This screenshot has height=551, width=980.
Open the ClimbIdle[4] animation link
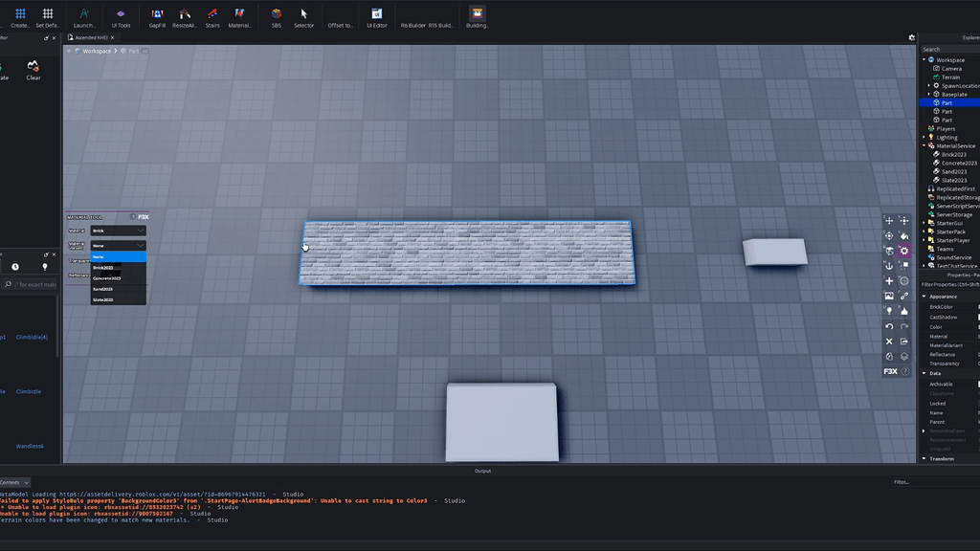pyautogui.click(x=32, y=338)
